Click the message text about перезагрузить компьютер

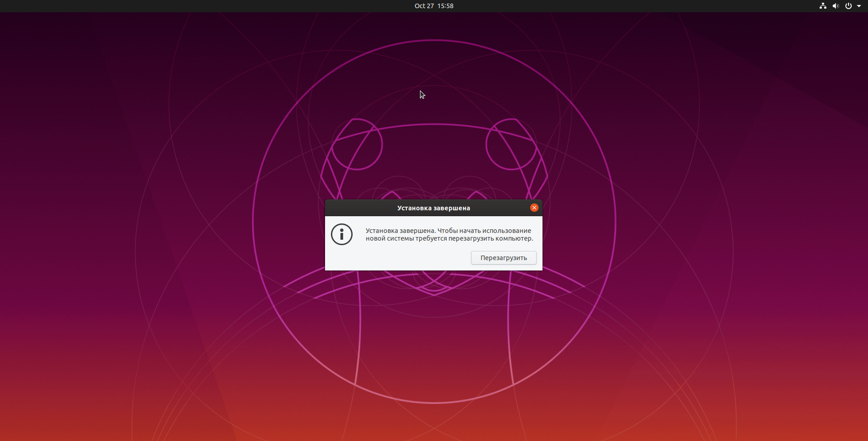449,234
